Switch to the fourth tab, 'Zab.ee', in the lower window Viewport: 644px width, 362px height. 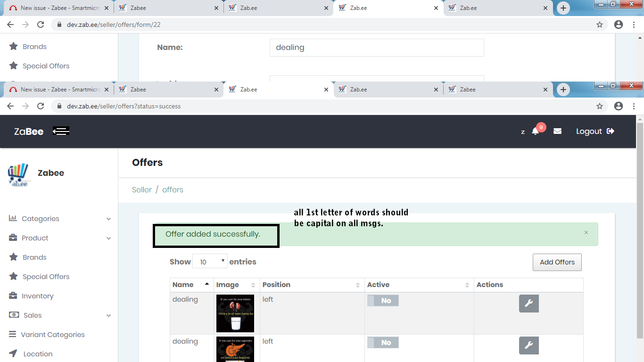(388, 89)
